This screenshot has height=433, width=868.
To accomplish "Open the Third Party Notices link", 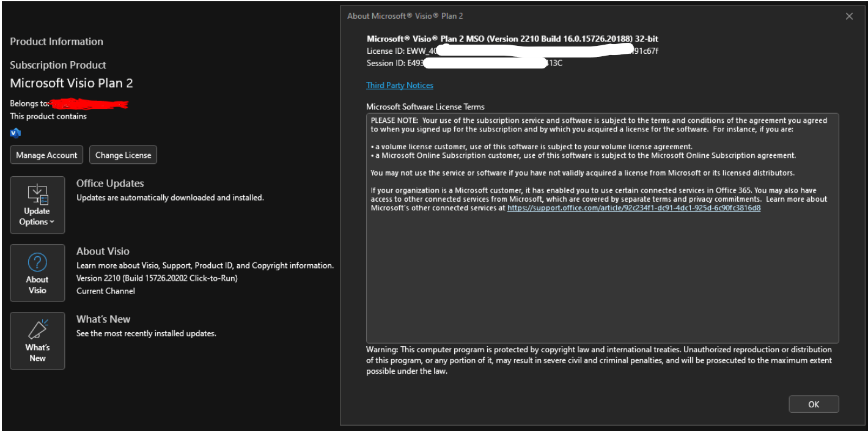I will coord(400,86).
